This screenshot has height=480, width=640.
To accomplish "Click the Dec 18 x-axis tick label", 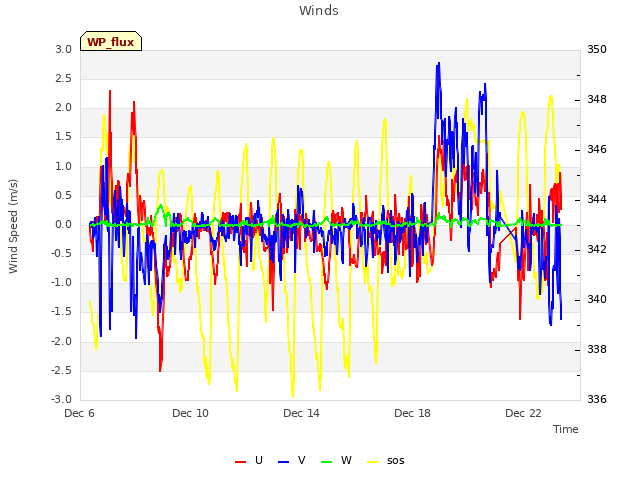I will point(412,413).
